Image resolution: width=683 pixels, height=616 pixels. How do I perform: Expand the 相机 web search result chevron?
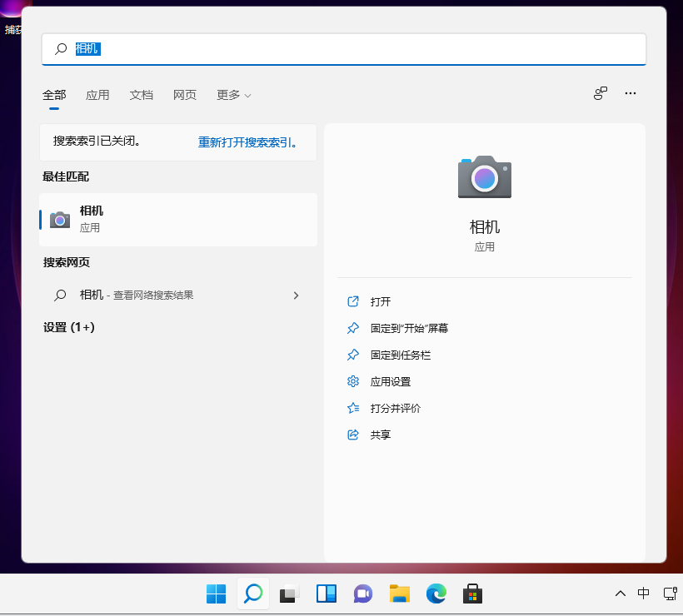click(296, 296)
